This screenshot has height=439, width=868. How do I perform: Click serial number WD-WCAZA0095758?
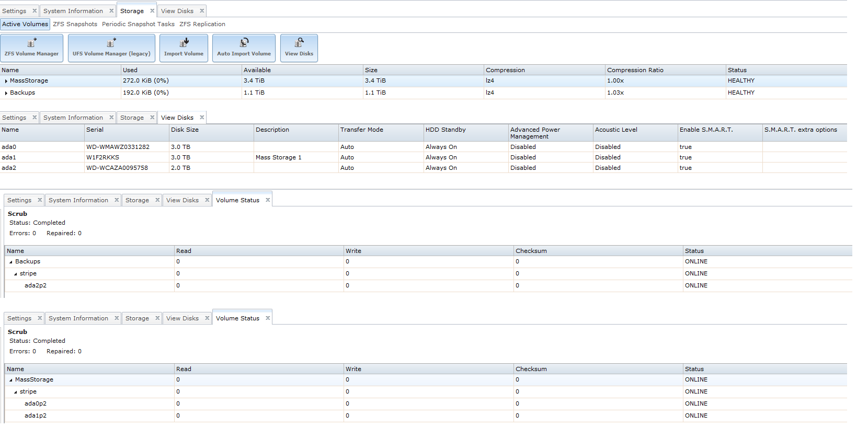tap(117, 168)
